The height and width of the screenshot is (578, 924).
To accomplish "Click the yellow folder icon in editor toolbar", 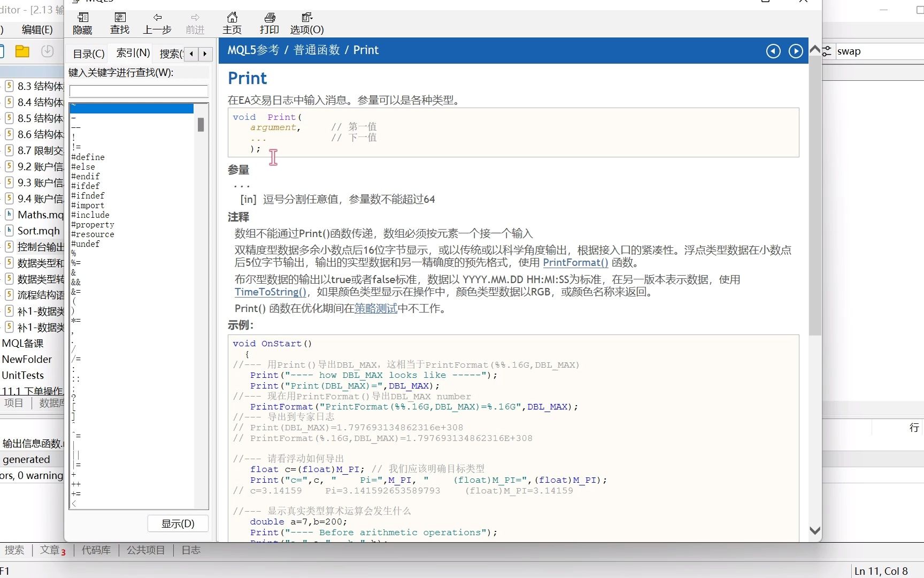I will [22, 51].
